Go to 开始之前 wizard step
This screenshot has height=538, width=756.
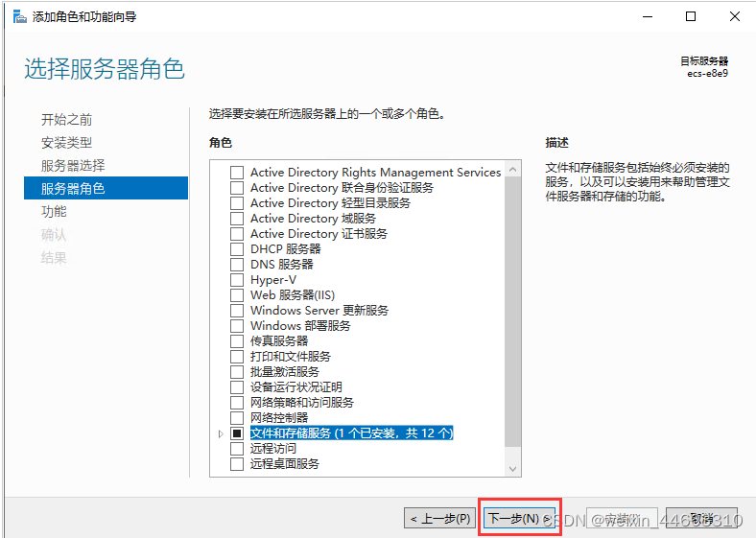[x=66, y=120]
